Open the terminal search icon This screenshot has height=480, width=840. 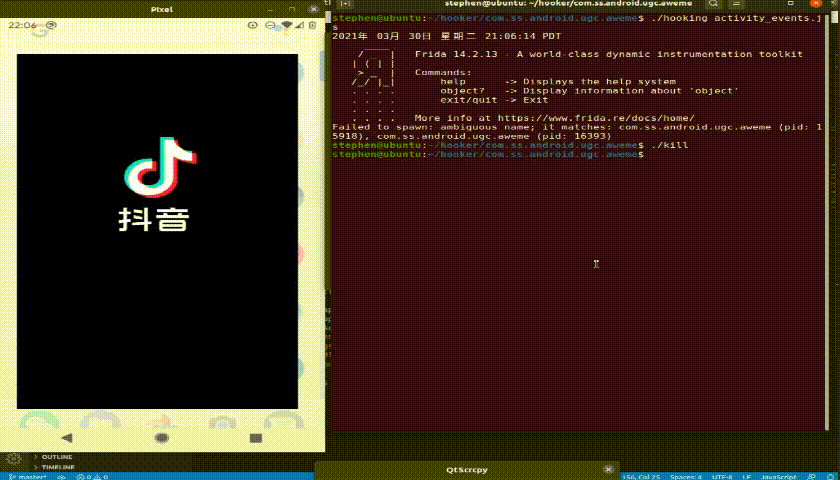pyautogui.click(x=714, y=3)
